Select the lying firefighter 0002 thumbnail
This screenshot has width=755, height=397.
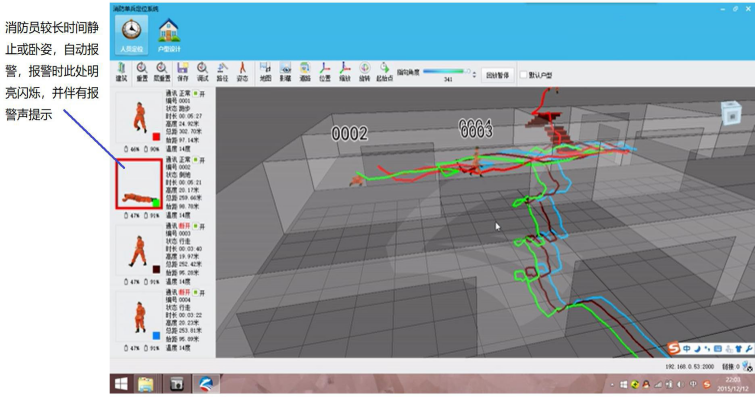pyautogui.click(x=139, y=184)
